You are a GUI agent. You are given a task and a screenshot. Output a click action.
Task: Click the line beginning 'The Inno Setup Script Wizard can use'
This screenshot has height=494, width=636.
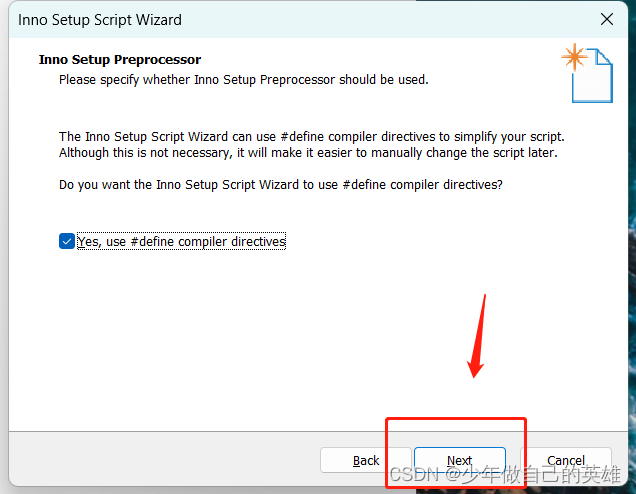[312, 137]
